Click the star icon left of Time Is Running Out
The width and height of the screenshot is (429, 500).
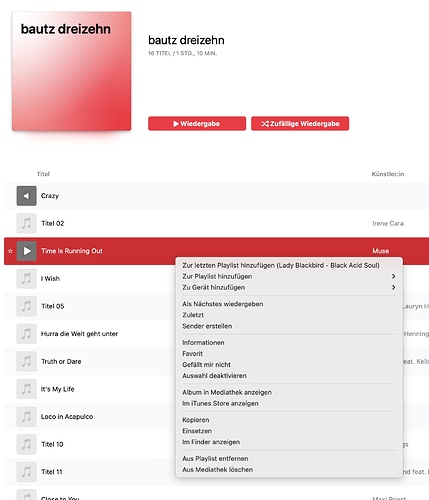10,251
